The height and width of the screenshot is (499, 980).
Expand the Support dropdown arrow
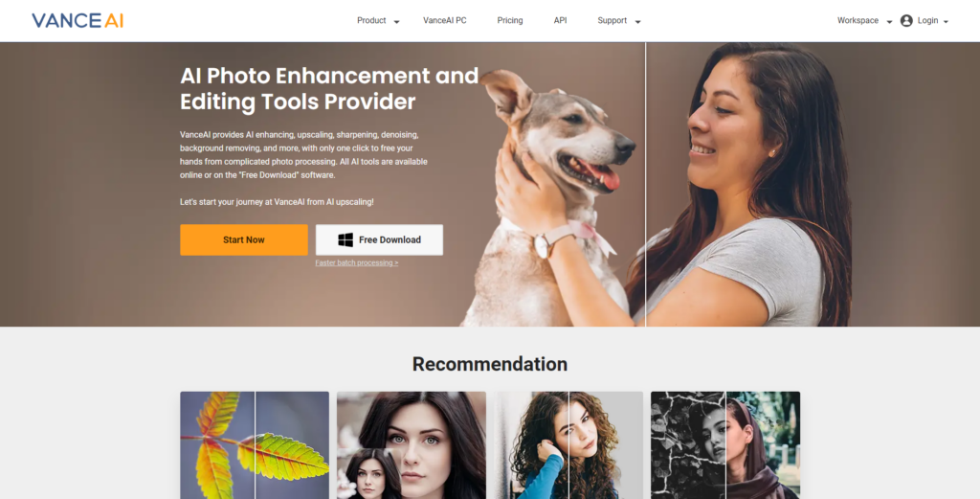point(637,22)
